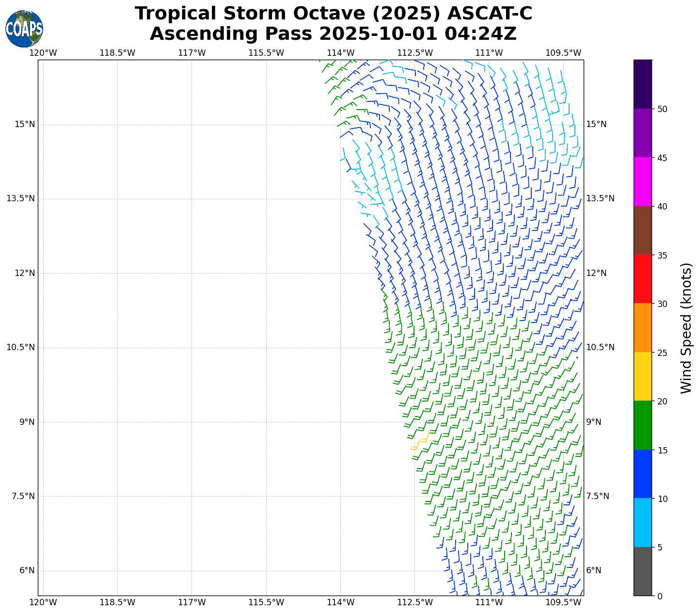Viewport: 700px width, 613px height.
Task: Click the "Ascending Pass 2025-10-01 04:24Z" subtitle
Action: tap(333, 34)
